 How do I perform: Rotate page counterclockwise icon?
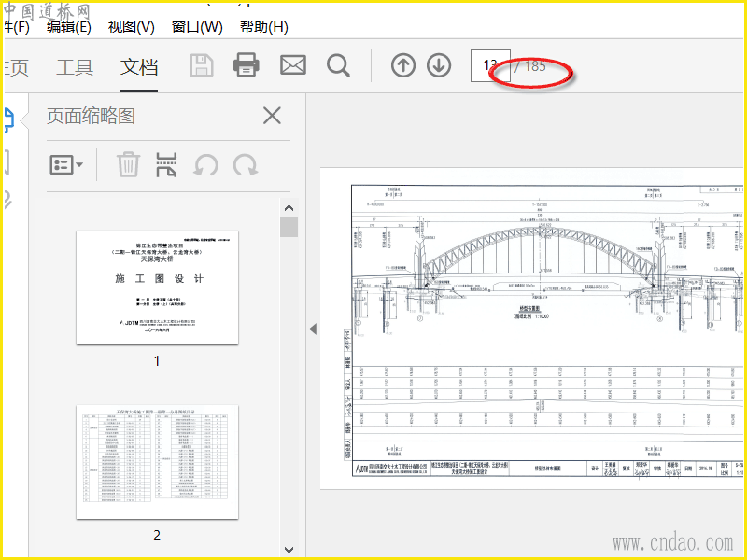pos(205,165)
